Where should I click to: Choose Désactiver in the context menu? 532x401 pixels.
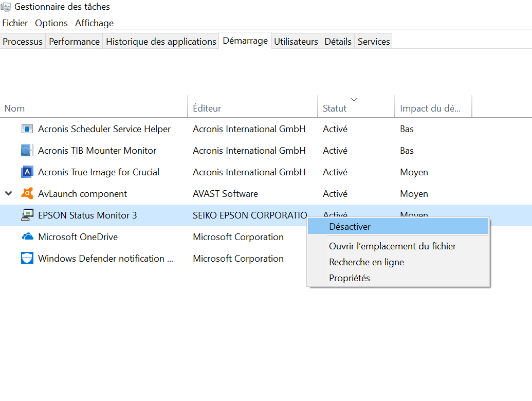[x=350, y=227]
